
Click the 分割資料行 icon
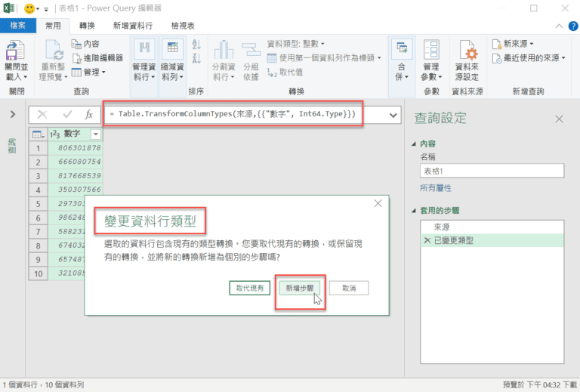[x=222, y=51]
